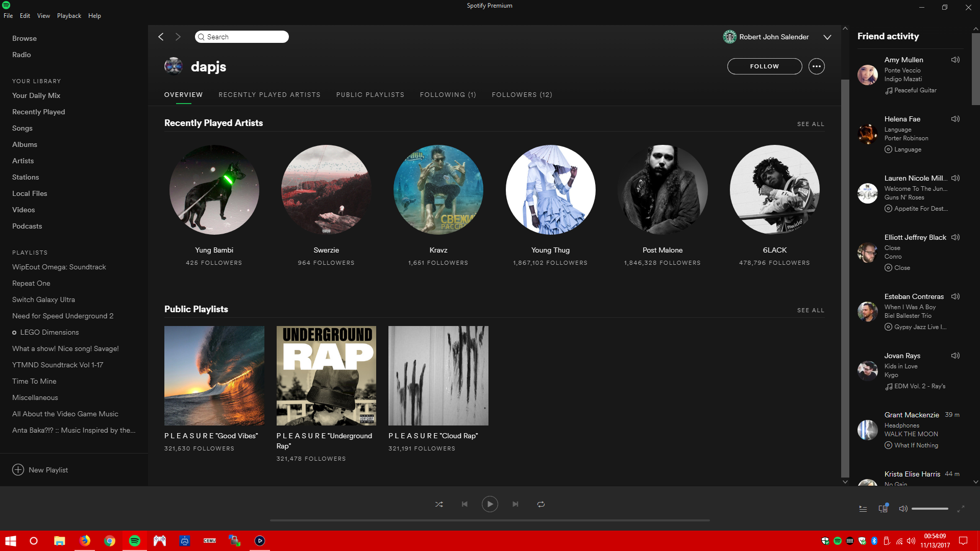Open the Help menu
Image resolution: width=980 pixels, height=551 pixels.
[94, 16]
